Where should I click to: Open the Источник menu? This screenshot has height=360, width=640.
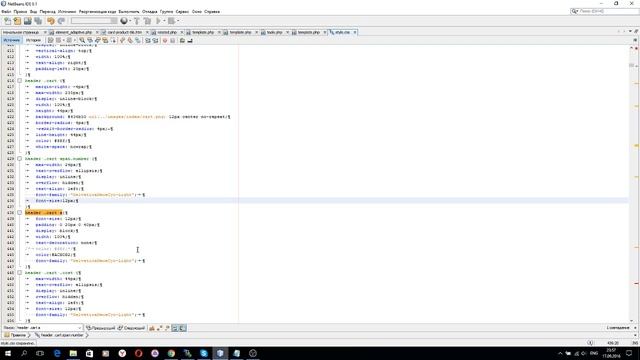tap(67, 11)
